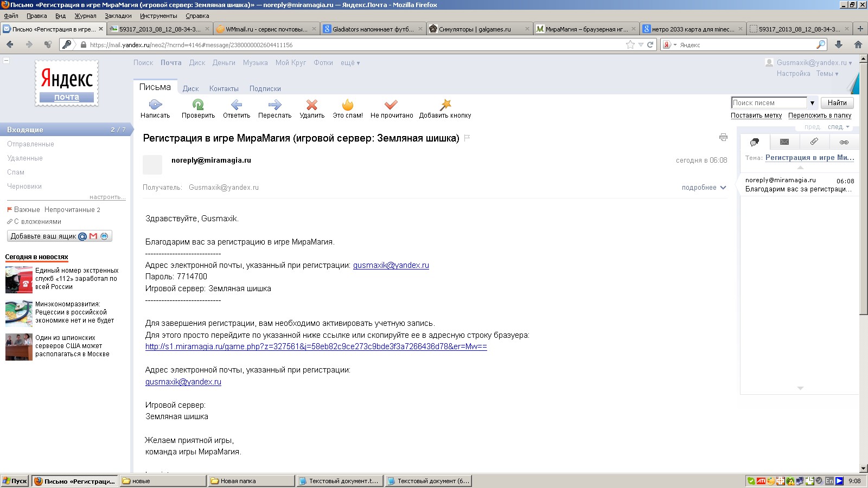Select the conversation bubbles icon in side panel
Screen dimensions: 868x488
coord(755,142)
